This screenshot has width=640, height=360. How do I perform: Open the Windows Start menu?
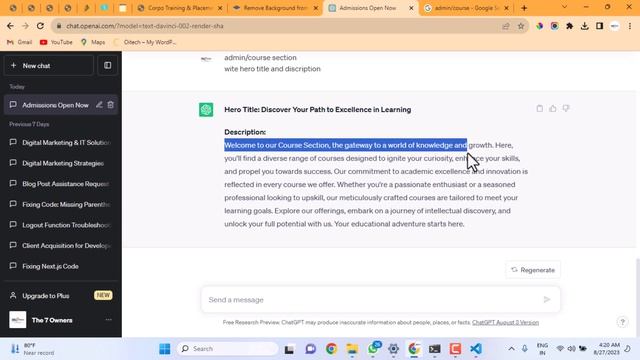tap(165, 349)
